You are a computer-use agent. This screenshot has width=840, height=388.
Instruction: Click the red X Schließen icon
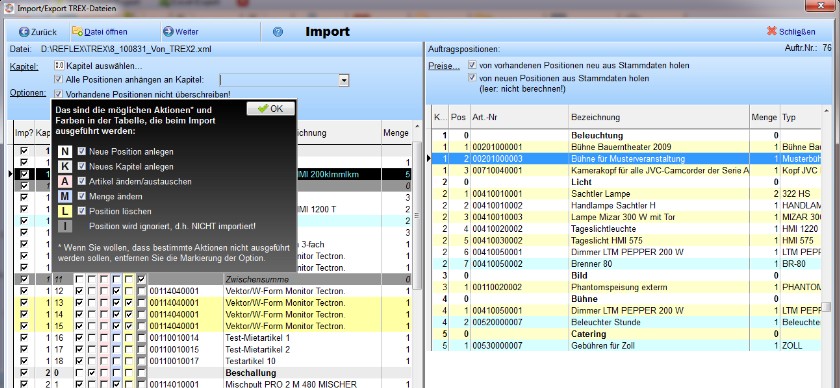coord(771,31)
